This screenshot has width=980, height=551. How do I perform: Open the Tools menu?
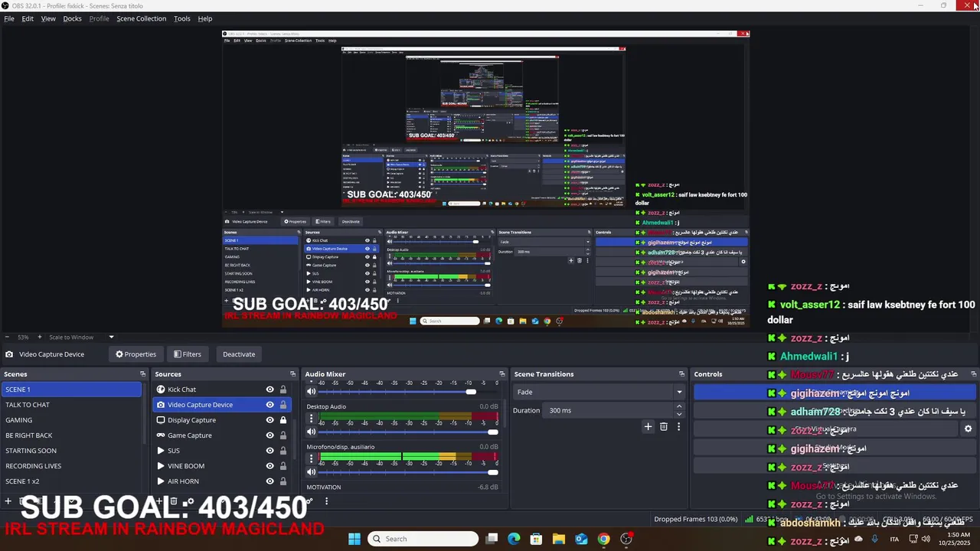click(x=181, y=18)
